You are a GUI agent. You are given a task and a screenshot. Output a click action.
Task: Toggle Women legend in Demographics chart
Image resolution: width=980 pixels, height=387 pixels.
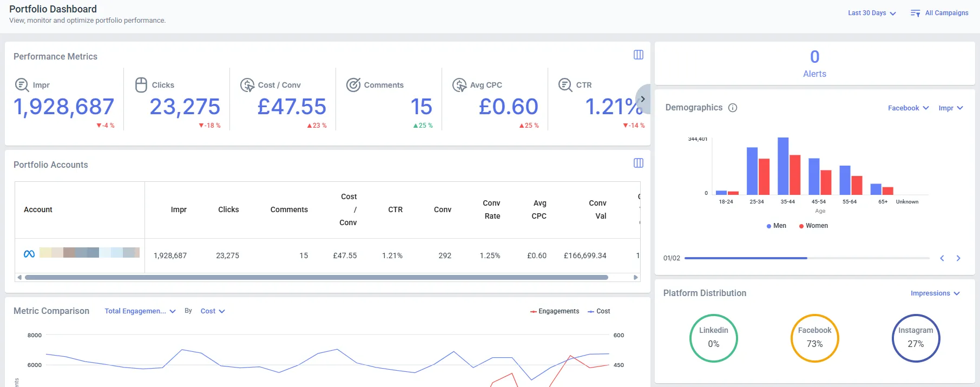click(x=813, y=226)
